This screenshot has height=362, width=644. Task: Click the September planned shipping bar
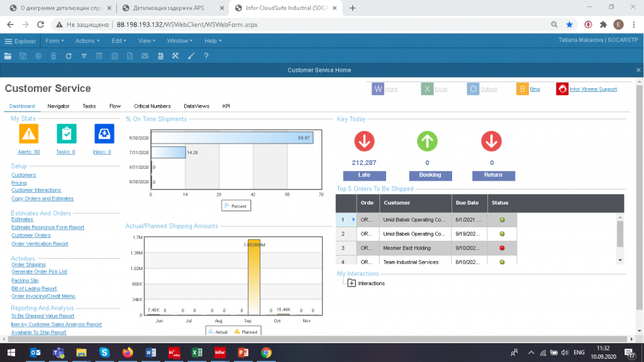pos(254,277)
